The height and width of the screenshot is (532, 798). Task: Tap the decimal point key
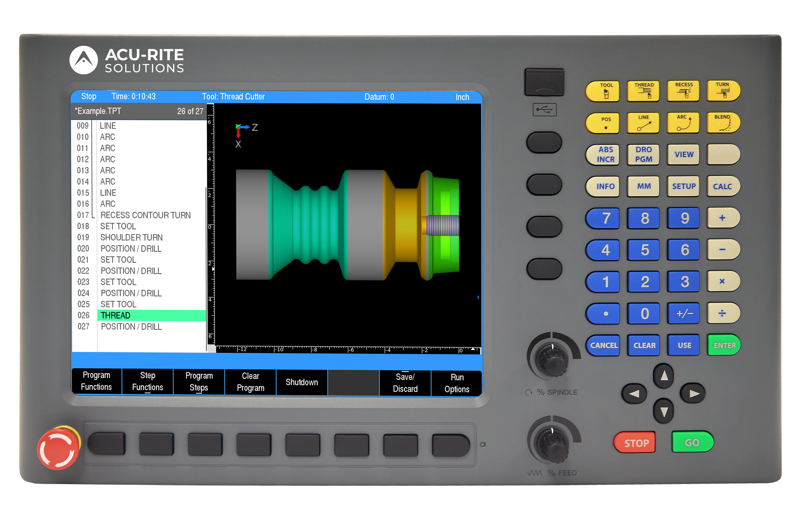(x=603, y=313)
